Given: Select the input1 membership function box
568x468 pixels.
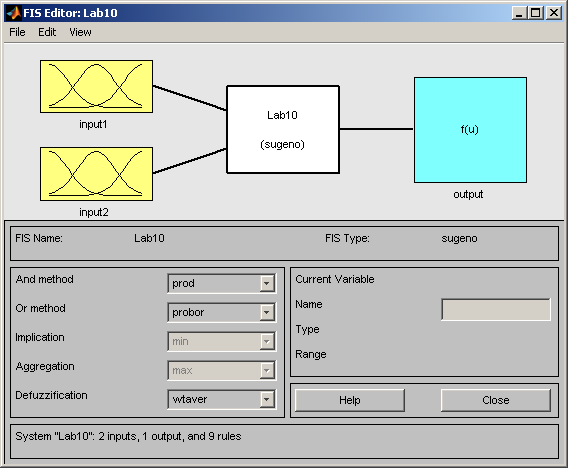Looking at the screenshot, I should (96, 87).
